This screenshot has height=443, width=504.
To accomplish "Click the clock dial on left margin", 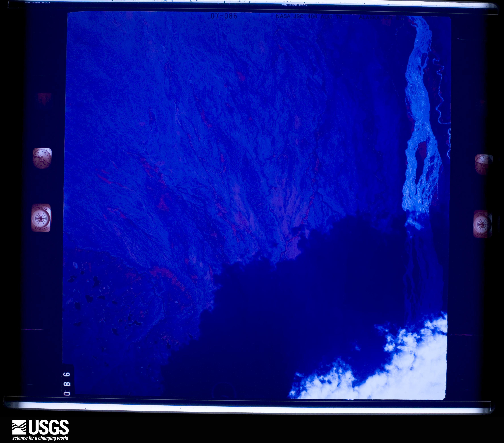I will [x=42, y=158].
